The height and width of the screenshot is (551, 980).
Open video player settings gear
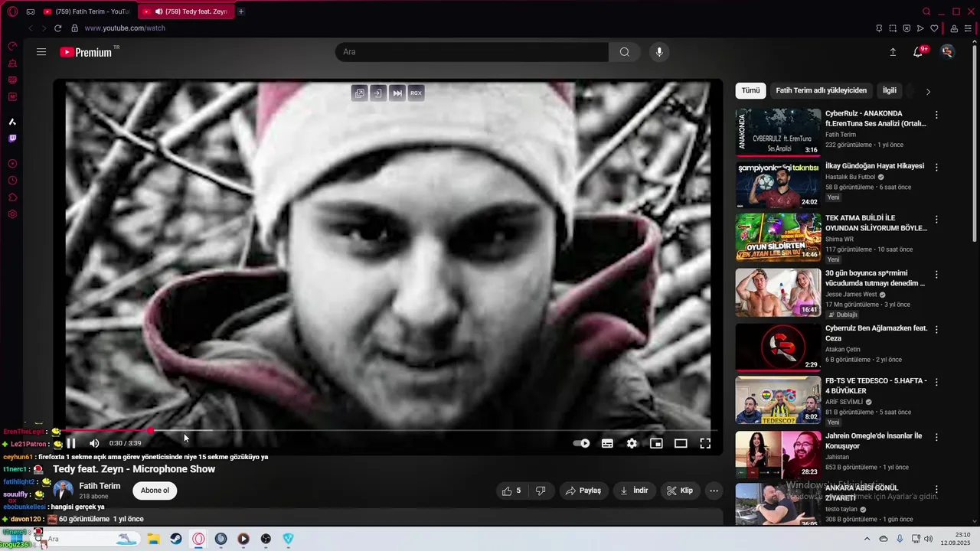click(632, 443)
